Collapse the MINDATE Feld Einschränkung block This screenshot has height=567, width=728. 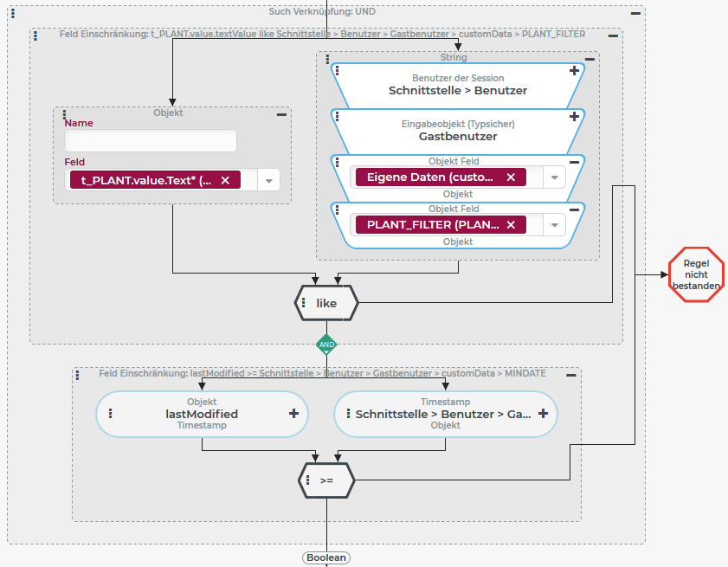coord(571,375)
